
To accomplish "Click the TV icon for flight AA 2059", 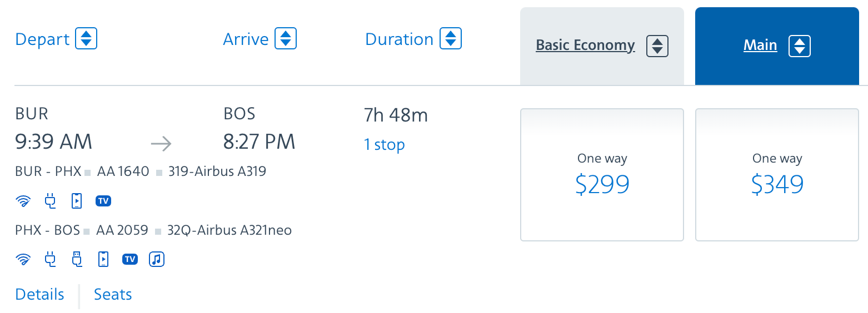I will pyautogui.click(x=130, y=259).
